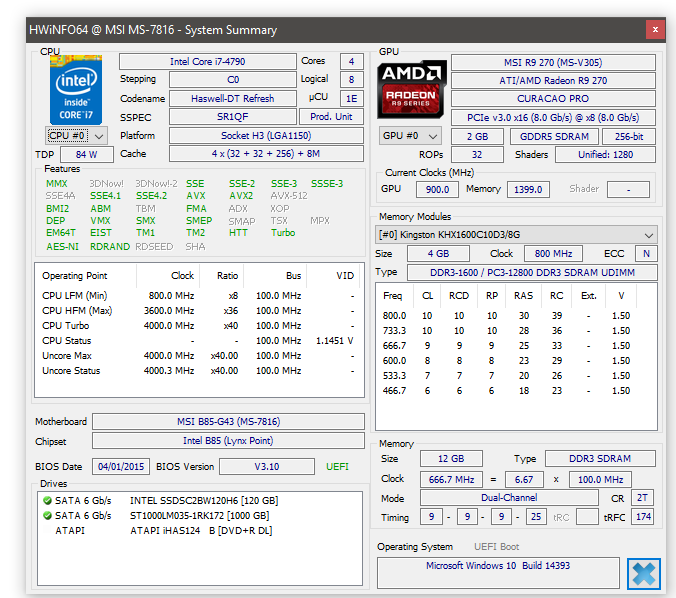Viewport: 676px width, 598px height.
Task: Click the total memory size 12 GB
Action: [451, 459]
